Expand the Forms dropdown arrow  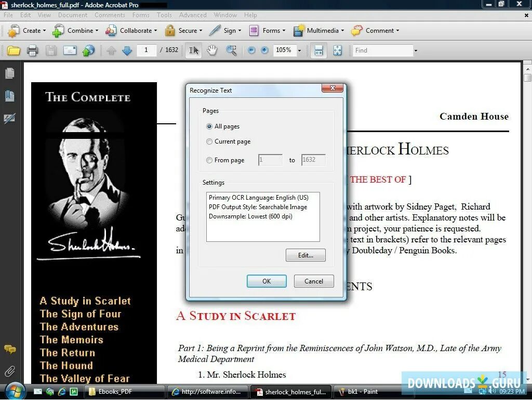pyautogui.click(x=284, y=31)
